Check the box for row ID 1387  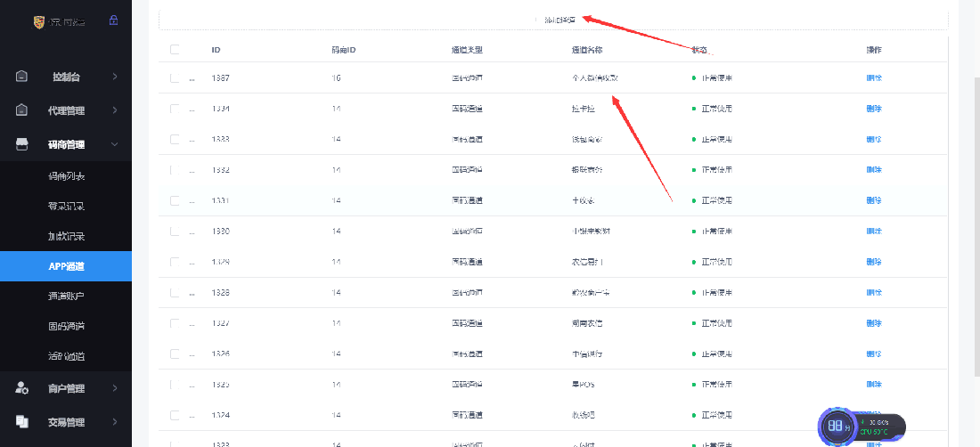pos(175,78)
